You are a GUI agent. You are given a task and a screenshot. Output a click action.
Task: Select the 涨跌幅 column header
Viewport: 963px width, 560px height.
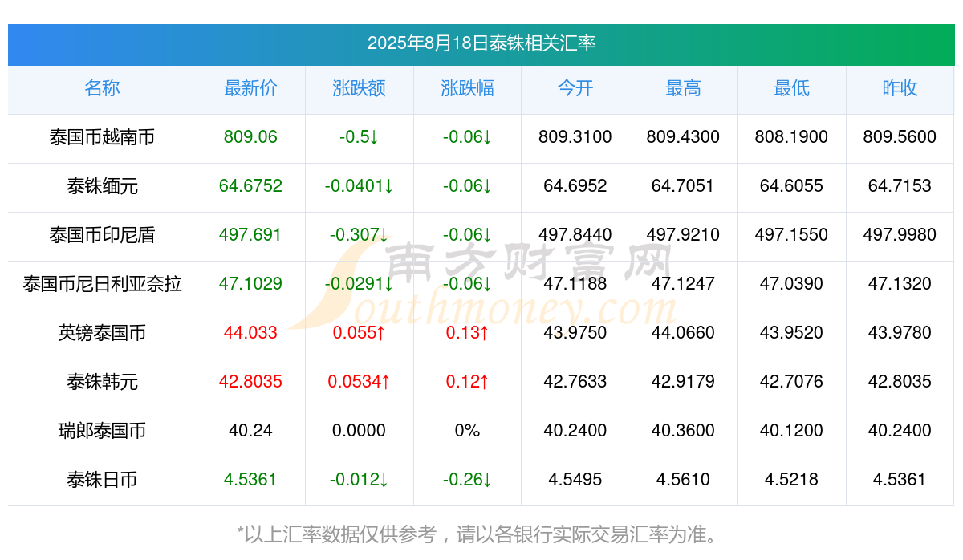tap(467, 89)
